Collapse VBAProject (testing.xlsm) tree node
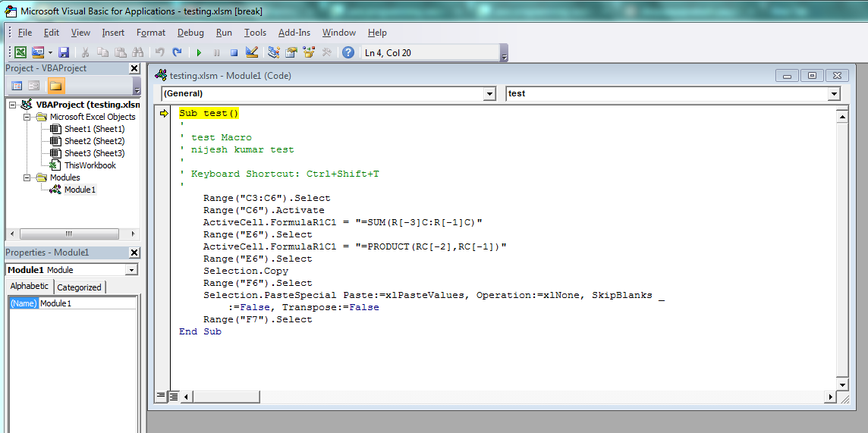868x433 pixels. tap(14, 105)
